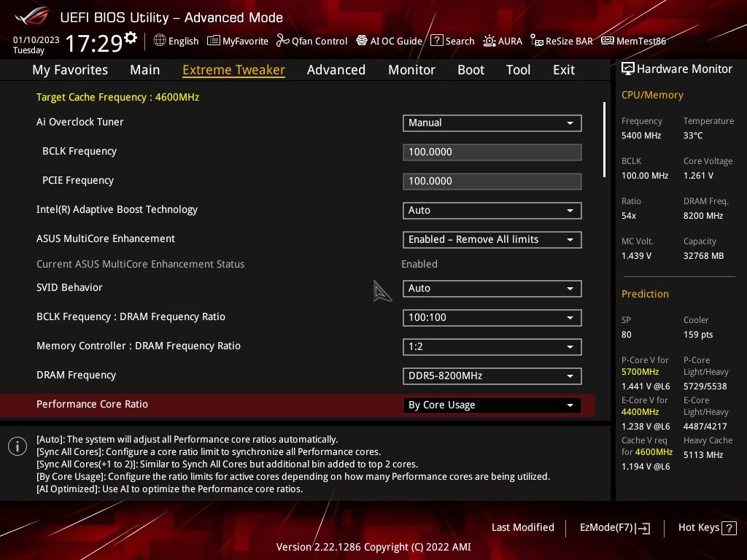Viewport: 747px width, 560px height.
Task: Open AURA lighting icon
Action: (489, 41)
